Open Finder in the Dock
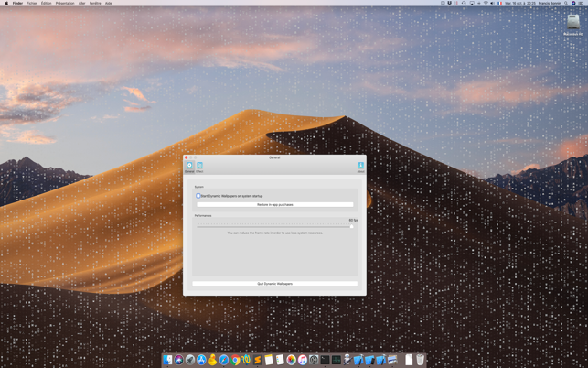Screen dimensions: 588x368 (x=168, y=360)
